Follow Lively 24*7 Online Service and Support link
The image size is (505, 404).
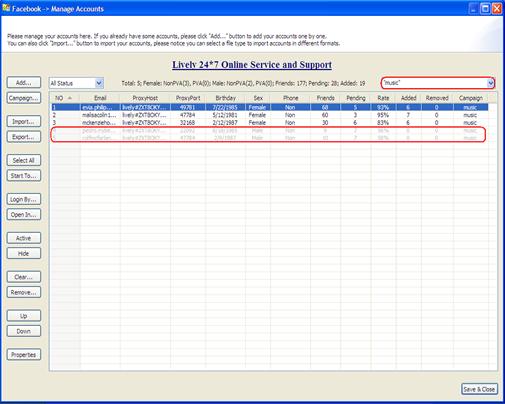click(x=252, y=65)
